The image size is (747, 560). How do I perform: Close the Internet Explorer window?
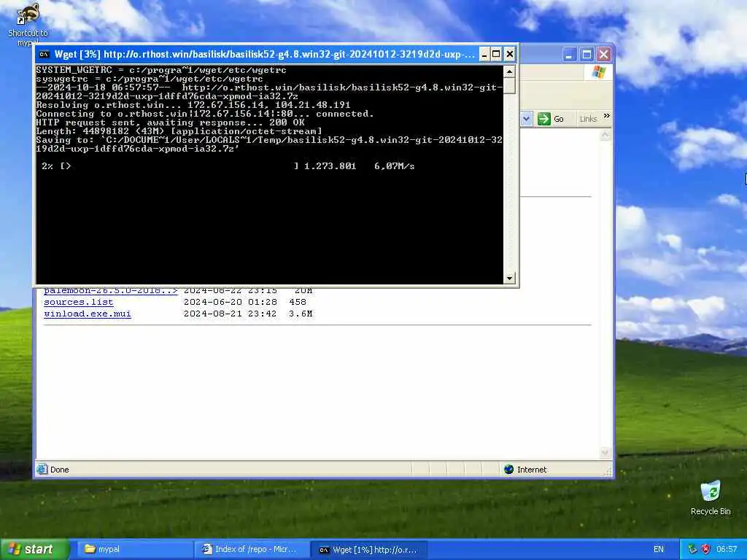click(603, 54)
